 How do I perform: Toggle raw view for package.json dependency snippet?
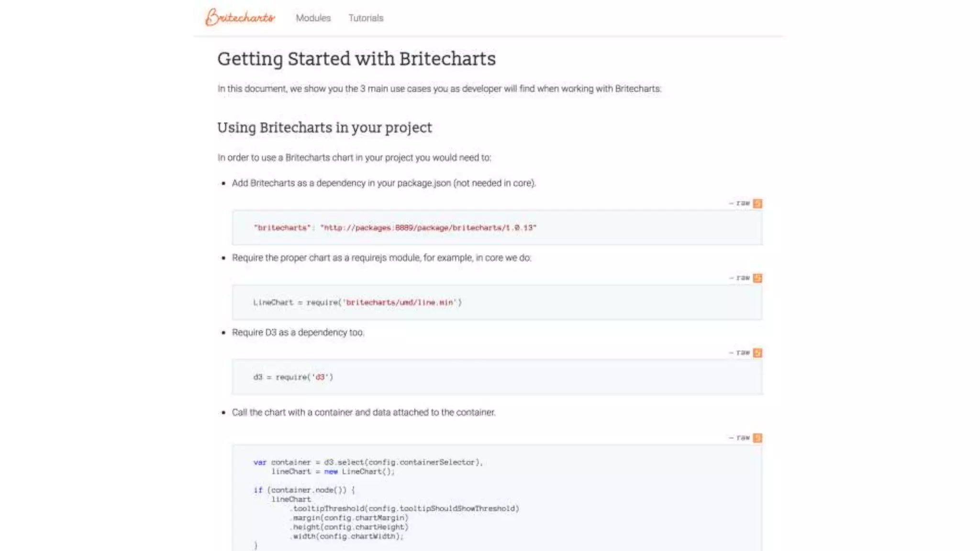tap(743, 204)
